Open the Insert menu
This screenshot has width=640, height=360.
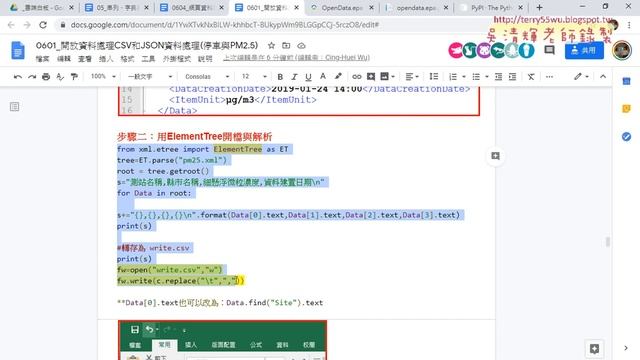(106, 59)
